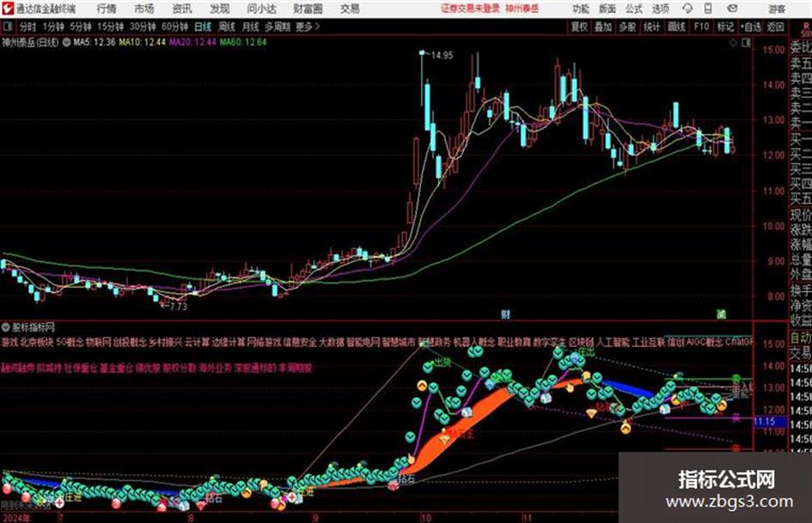Click 证券交易未登录 login link

tap(471, 9)
